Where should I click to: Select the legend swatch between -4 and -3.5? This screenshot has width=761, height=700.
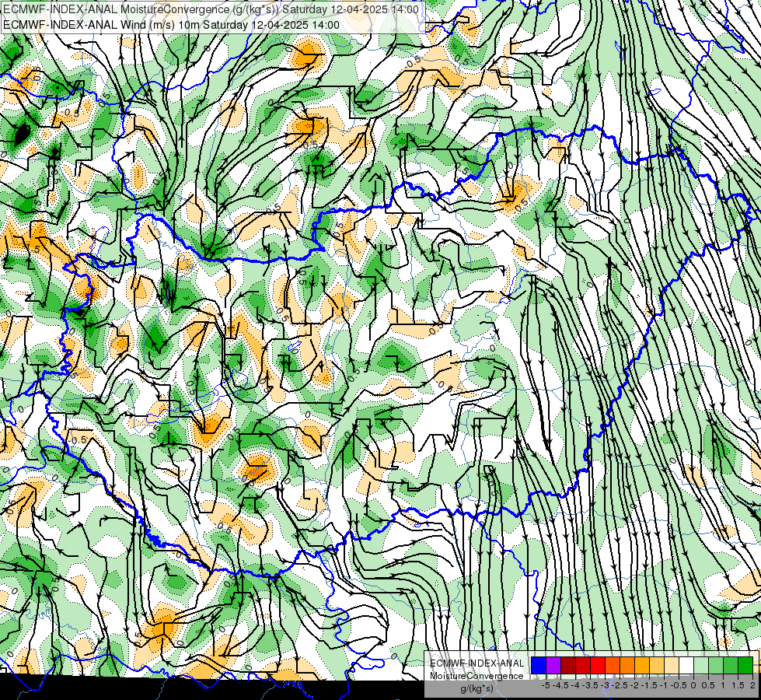tap(583, 665)
